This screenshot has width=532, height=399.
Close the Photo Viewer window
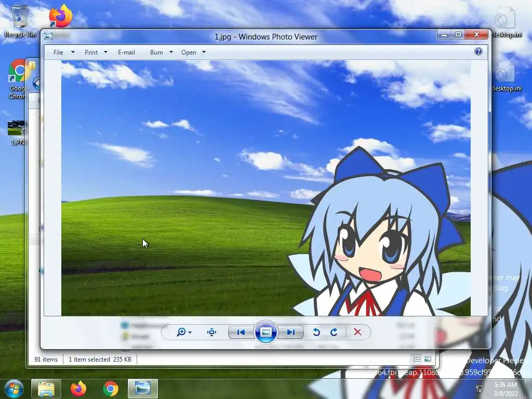click(476, 34)
